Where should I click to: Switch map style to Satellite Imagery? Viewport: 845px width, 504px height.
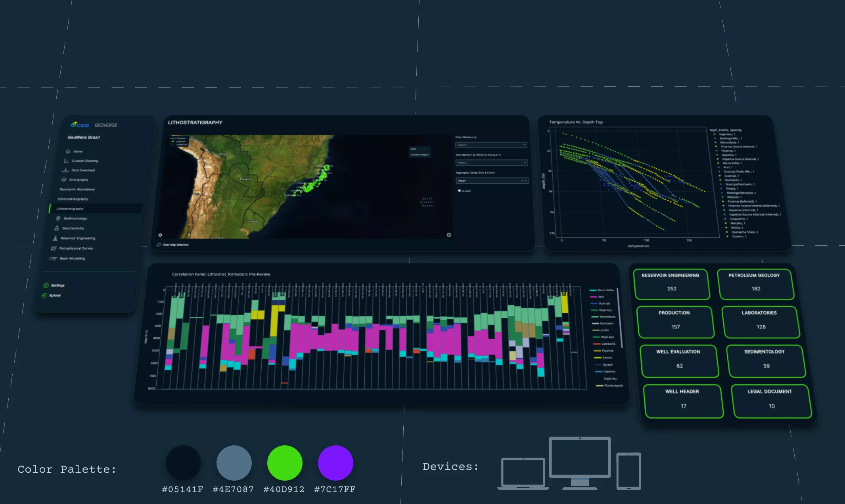click(x=420, y=155)
